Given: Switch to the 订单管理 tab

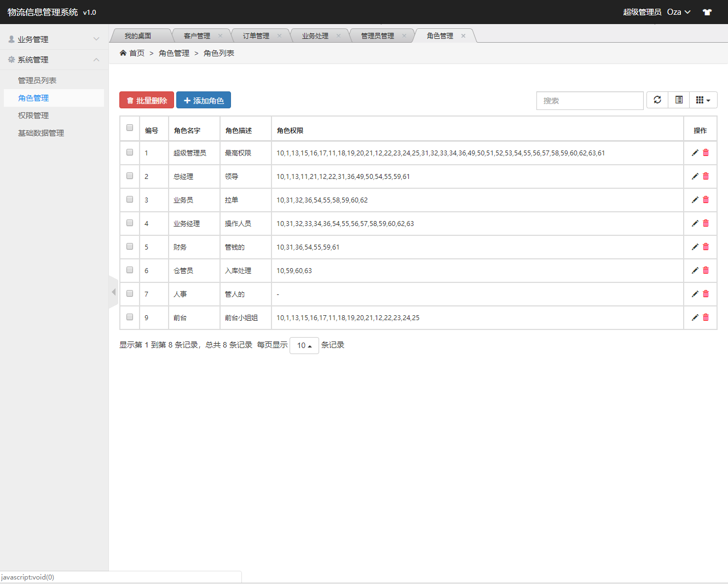Looking at the screenshot, I should (256, 36).
